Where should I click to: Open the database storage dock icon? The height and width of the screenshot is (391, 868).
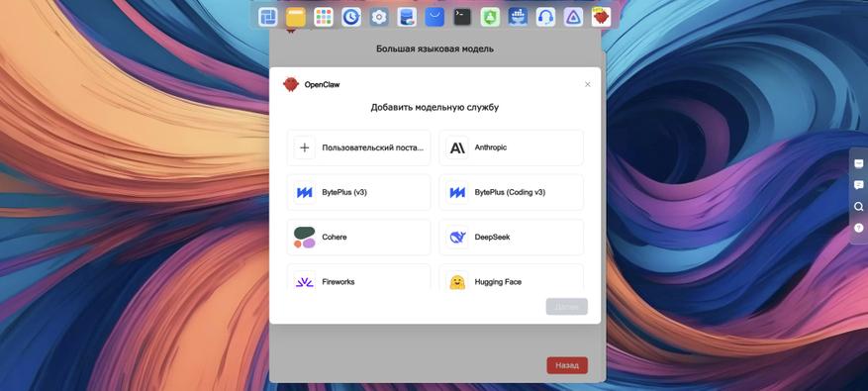tap(407, 17)
